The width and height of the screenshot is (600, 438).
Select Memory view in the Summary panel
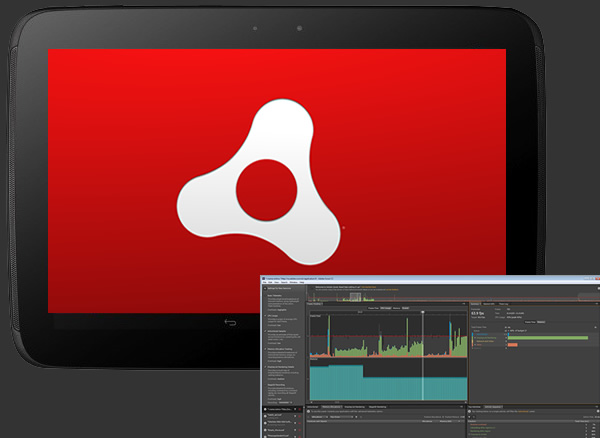pyautogui.click(x=541, y=322)
